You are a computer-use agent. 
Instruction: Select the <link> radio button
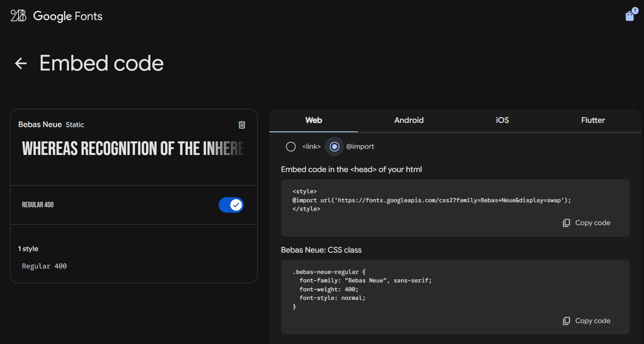(291, 146)
